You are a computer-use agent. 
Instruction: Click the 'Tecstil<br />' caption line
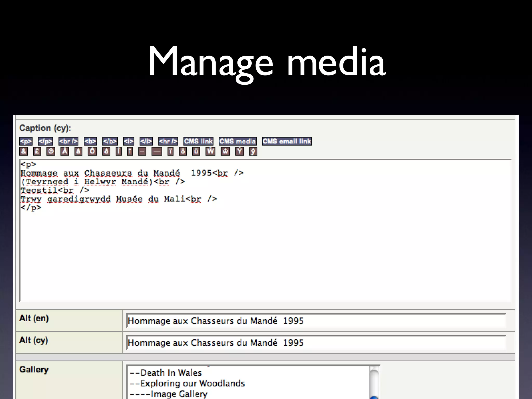click(55, 190)
